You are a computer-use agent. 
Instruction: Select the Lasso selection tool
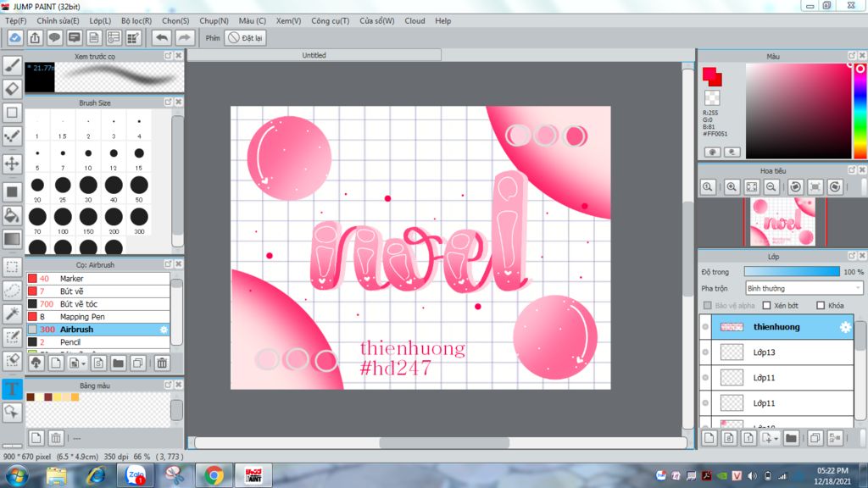tap(12, 291)
